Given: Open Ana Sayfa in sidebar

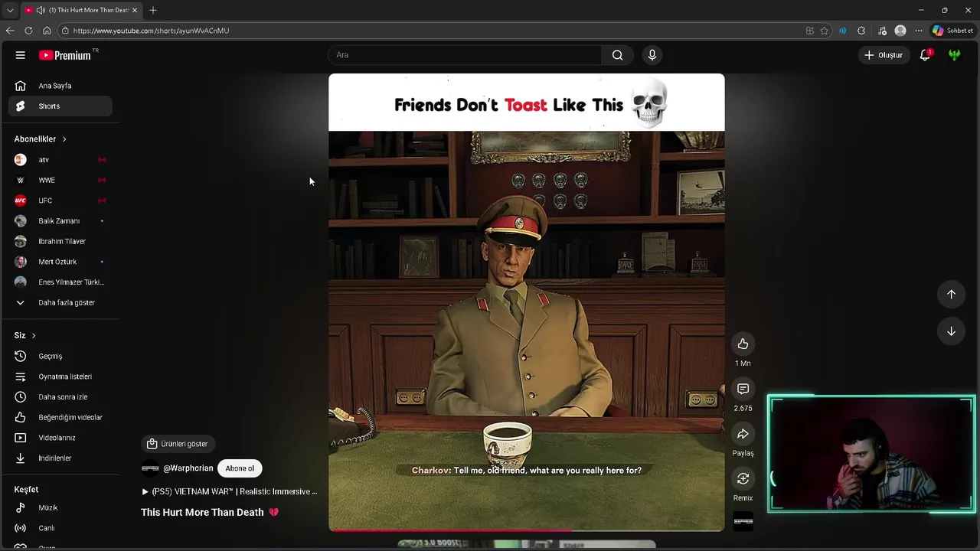Looking at the screenshot, I should pyautogui.click(x=60, y=86).
